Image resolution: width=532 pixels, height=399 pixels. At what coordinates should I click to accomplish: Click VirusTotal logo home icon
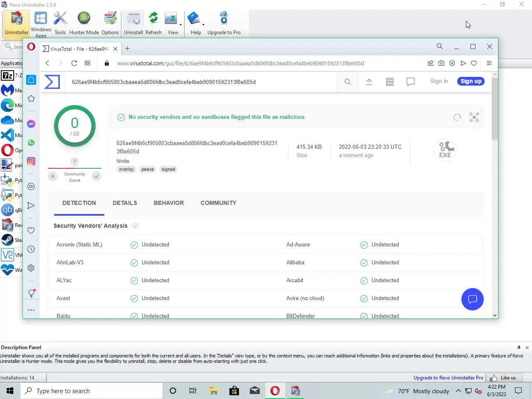pos(52,82)
